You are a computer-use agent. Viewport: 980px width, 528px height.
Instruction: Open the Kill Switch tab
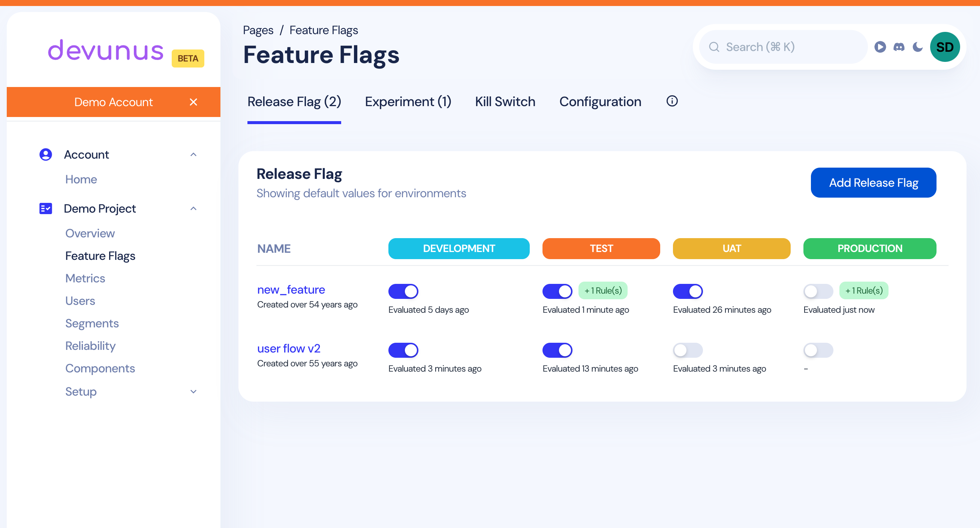[505, 102]
